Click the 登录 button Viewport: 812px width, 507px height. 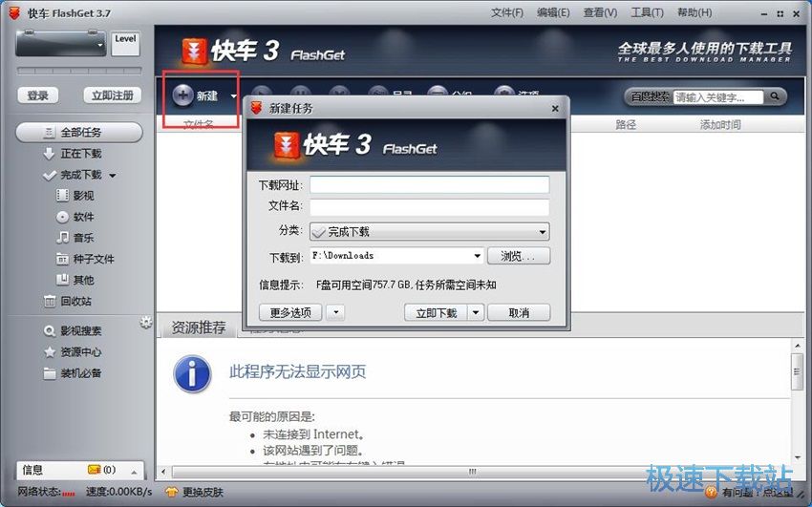38,95
